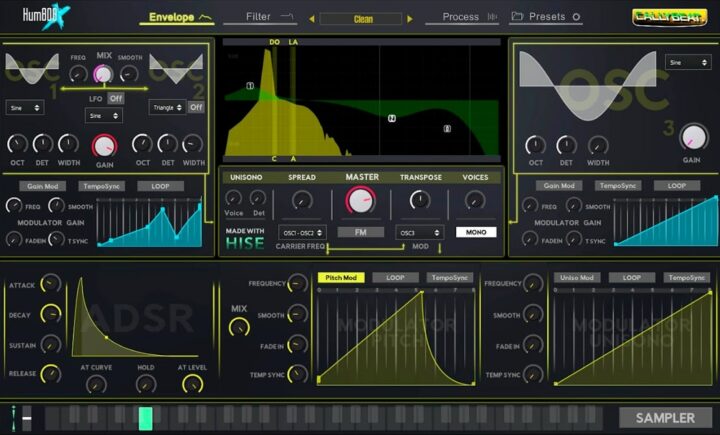Image resolution: width=720 pixels, height=435 pixels.
Task: Toggle MONO voice mode
Action: pyautogui.click(x=475, y=232)
